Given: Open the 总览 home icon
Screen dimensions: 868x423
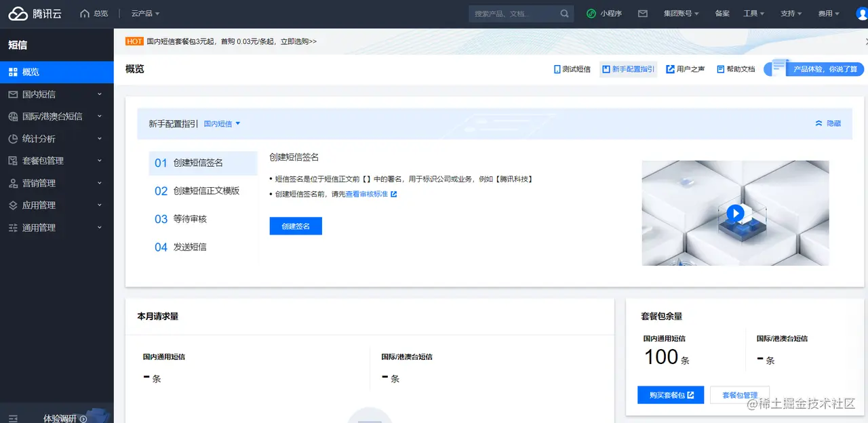Looking at the screenshot, I should click(x=85, y=14).
